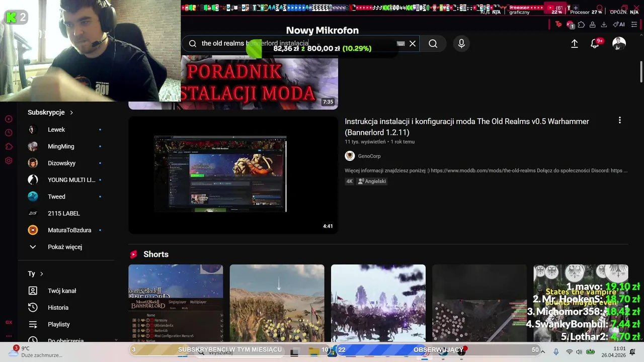Open the on-screen keyboard icon in search
Image resolution: width=644 pixels, height=362 pixels.
click(400, 44)
